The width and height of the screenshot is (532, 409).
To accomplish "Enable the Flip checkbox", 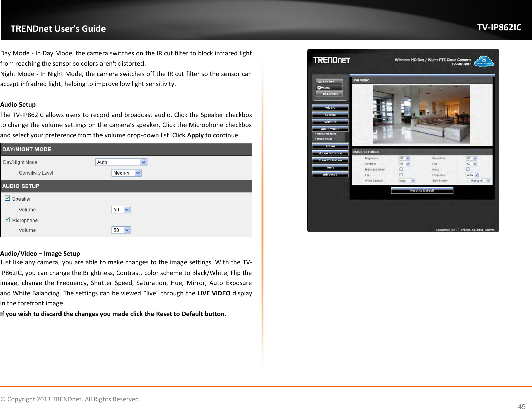I will pyautogui.click(x=401, y=175).
